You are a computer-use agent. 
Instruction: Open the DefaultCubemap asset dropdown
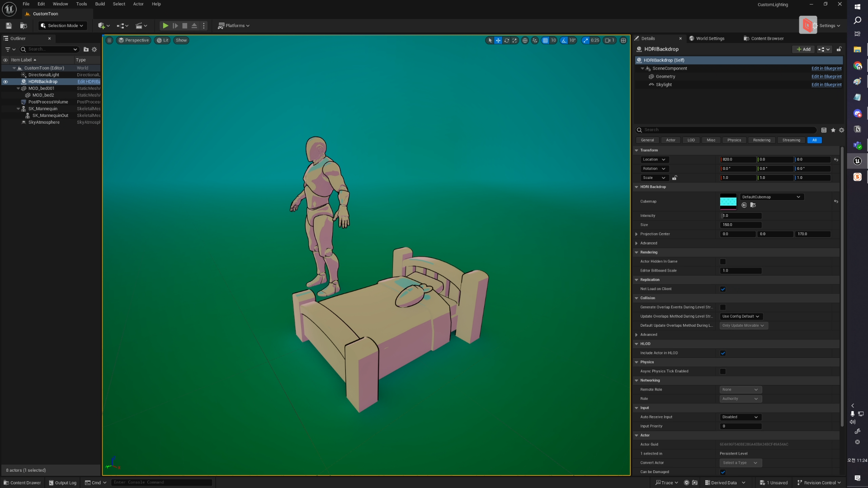pos(771,197)
